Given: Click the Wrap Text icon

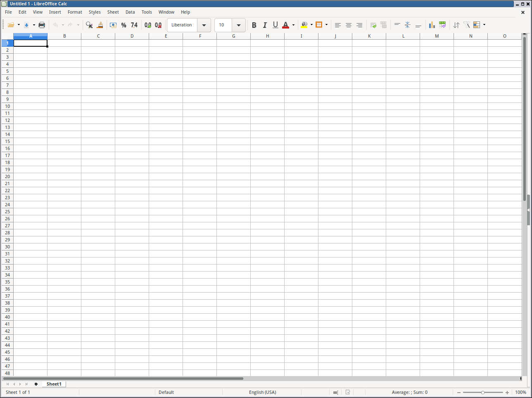Looking at the screenshot, I should pyautogui.click(x=373, y=25).
